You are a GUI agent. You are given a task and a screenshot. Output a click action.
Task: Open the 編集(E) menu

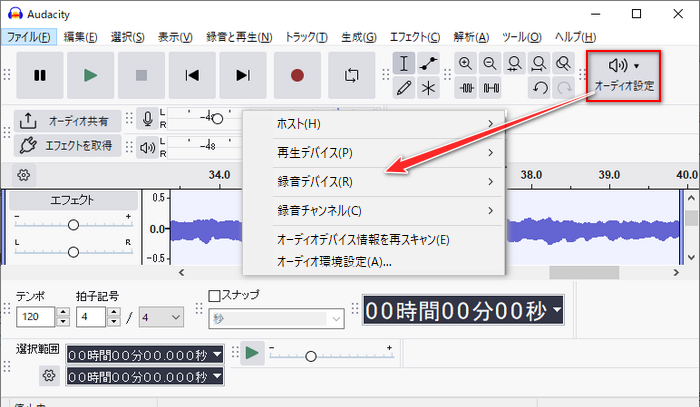[80, 37]
